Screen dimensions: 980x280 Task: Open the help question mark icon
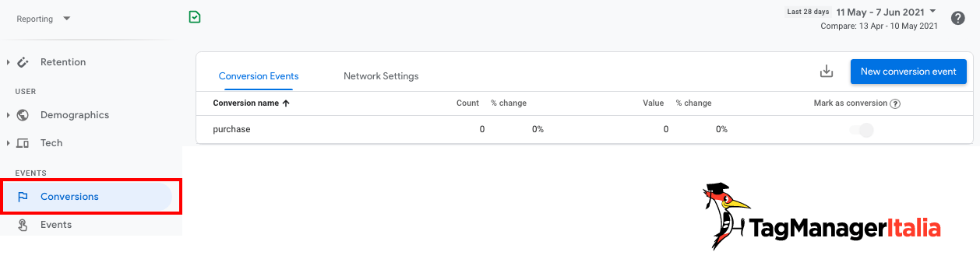coord(958,18)
